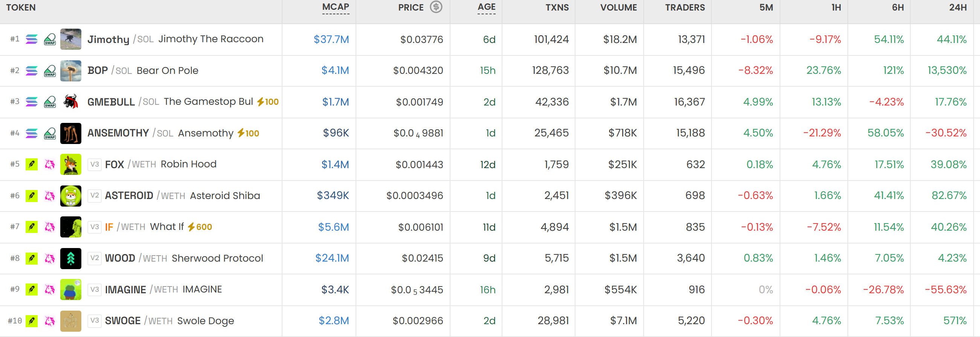Viewport: 980px width, 337px height.
Task: Click the 13,530% 24H change value
Action: [946, 70]
